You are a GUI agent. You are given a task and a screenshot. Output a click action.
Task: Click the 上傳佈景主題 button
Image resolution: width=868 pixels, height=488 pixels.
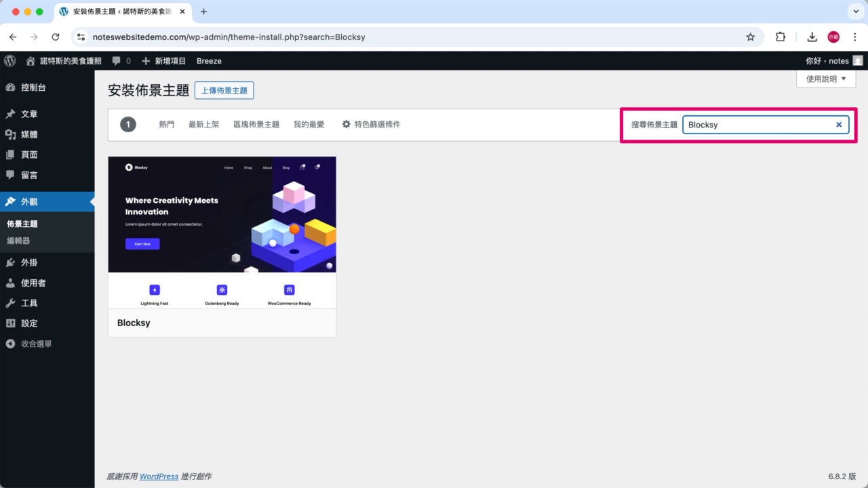(x=224, y=90)
